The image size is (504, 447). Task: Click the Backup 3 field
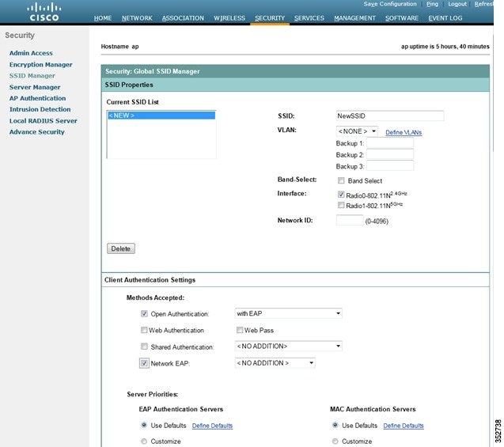[x=390, y=166]
